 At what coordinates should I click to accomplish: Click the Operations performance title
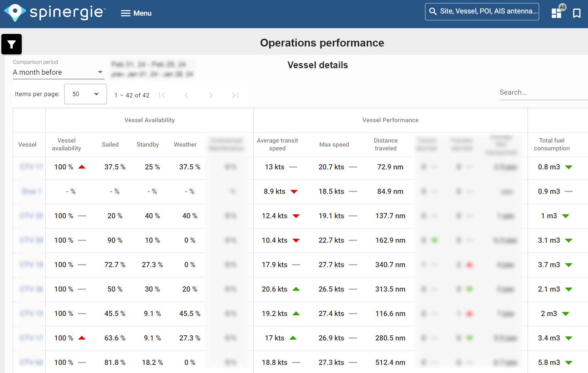tap(322, 43)
